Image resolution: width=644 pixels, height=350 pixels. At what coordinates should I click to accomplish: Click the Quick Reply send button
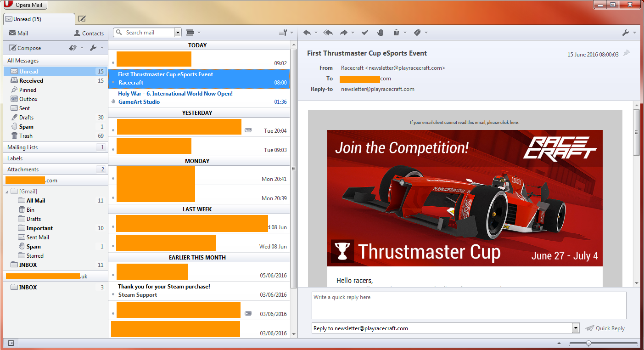pos(605,328)
